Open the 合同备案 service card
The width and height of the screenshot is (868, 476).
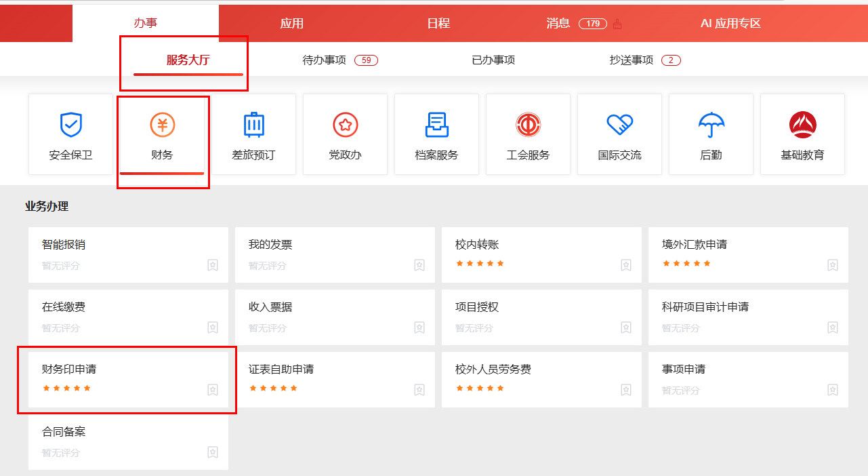point(64,432)
